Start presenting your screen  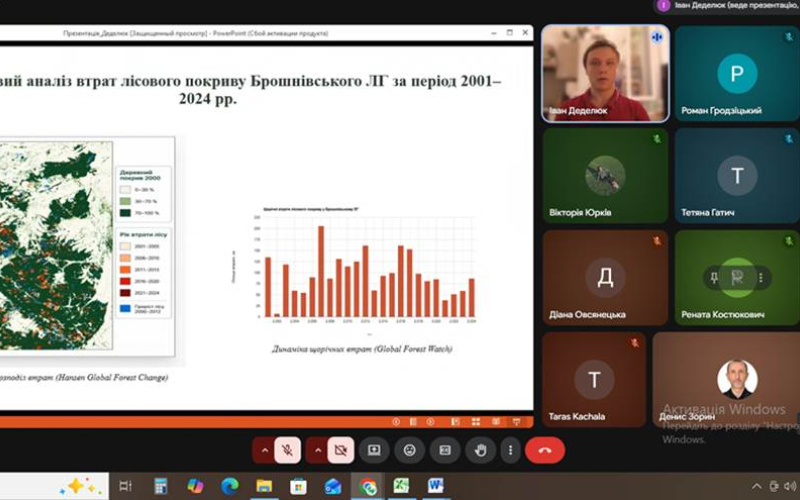coord(374,450)
